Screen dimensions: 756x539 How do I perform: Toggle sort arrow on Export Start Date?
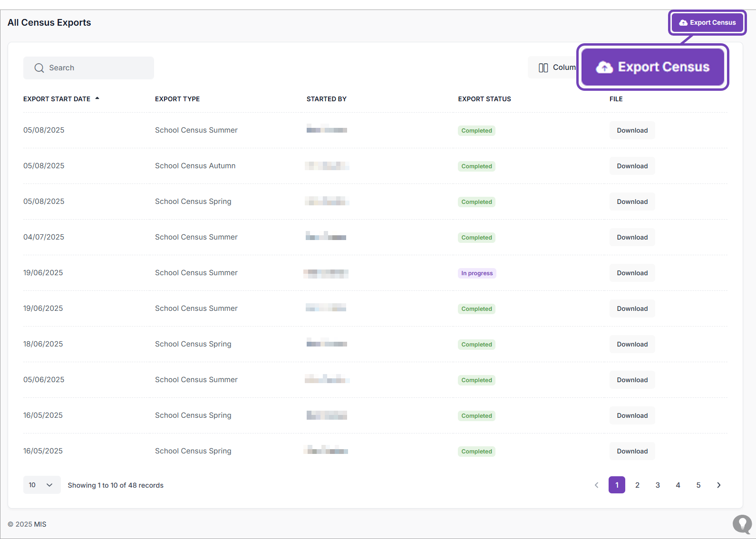pos(97,98)
